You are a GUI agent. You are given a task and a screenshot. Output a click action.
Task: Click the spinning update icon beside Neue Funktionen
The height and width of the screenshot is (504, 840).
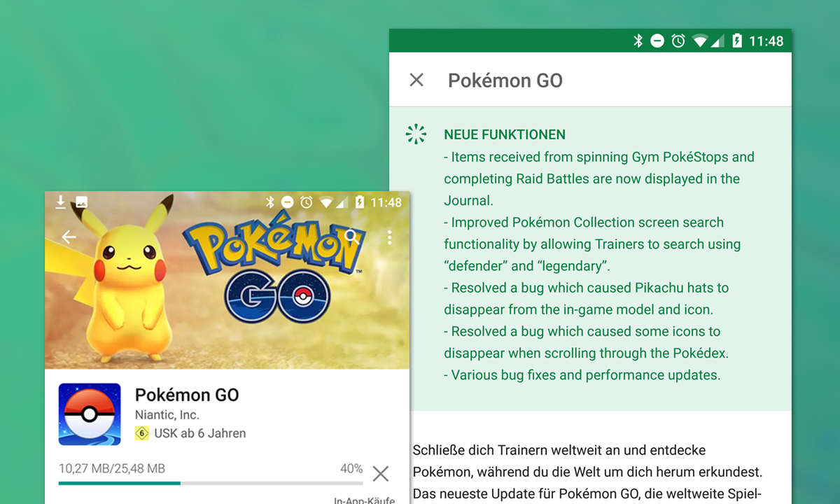416,134
